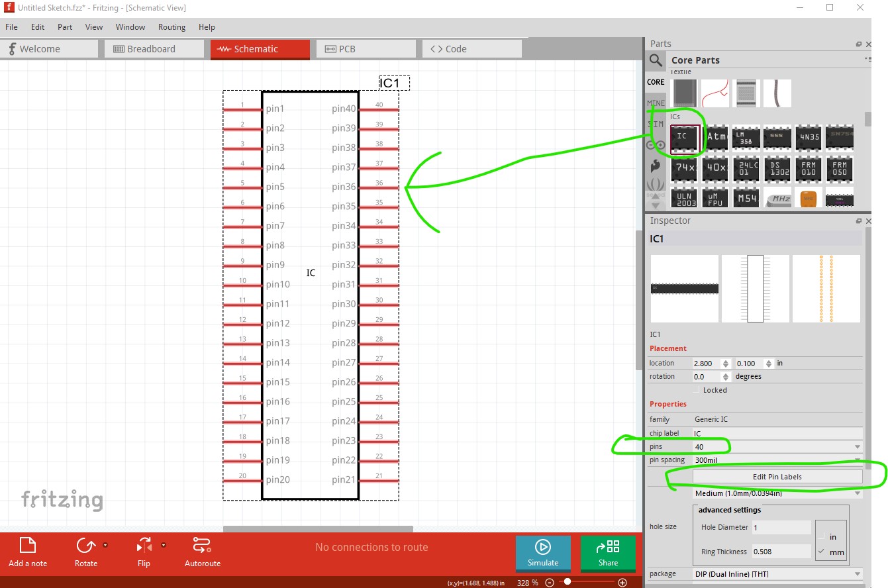Rotate the selected part
888x588 pixels.
point(85,552)
